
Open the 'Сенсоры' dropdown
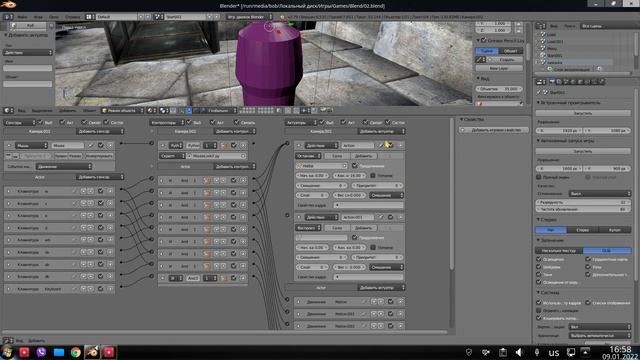(20, 122)
